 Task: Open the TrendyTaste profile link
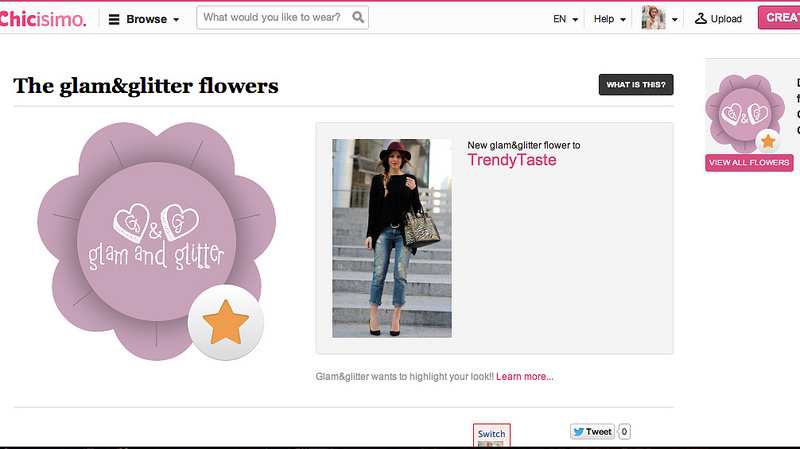[512, 160]
